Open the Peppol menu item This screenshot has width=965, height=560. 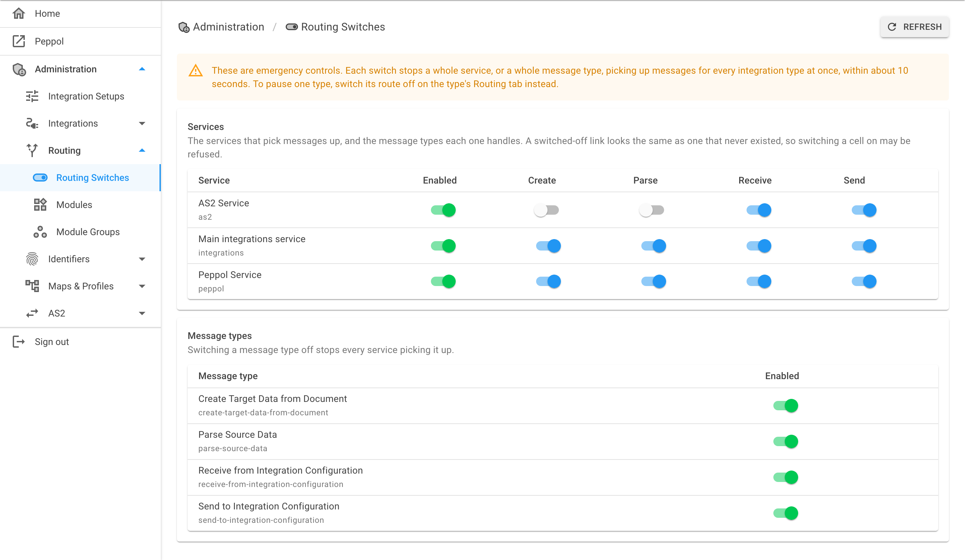tap(80, 41)
